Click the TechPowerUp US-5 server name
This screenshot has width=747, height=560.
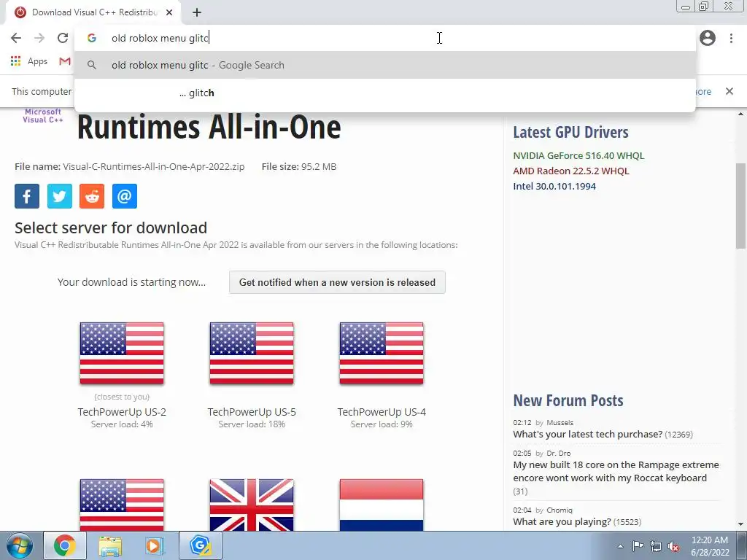click(252, 412)
